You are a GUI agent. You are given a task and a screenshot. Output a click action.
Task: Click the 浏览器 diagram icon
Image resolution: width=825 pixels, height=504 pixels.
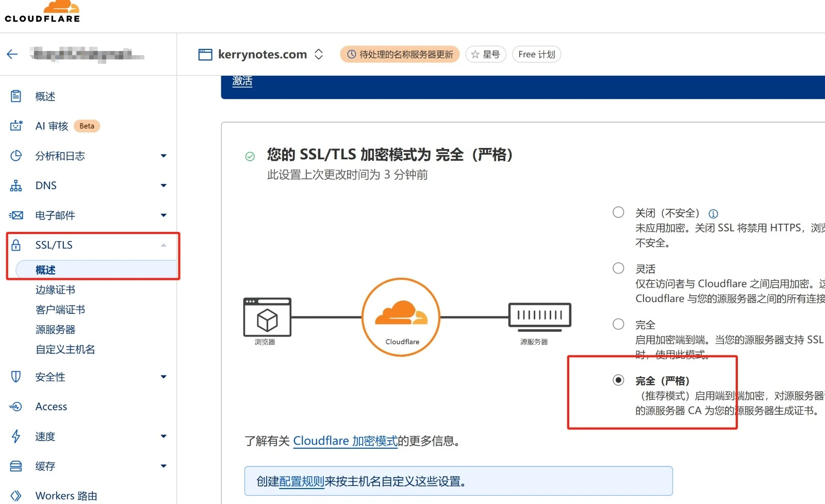click(x=267, y=317)
